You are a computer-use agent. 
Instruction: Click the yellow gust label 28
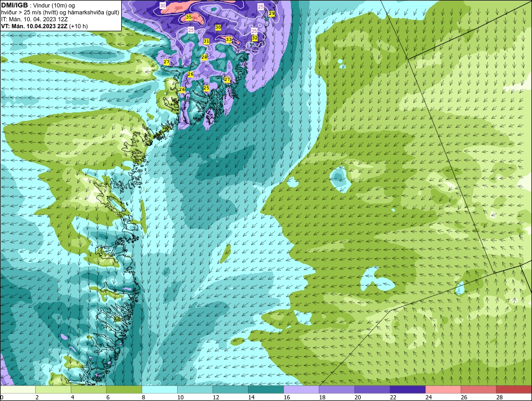pyautogui.click(x=204, y=58)
